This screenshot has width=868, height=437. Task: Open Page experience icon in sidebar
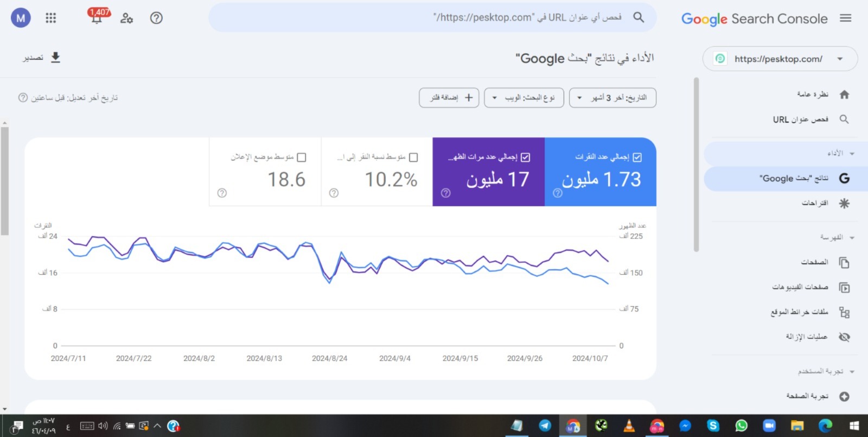coord(844,396)
